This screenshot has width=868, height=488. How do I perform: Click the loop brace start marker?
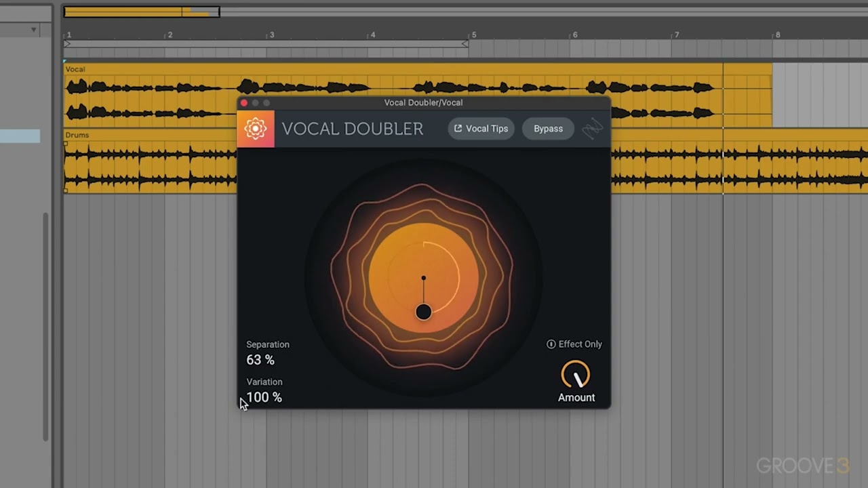pos(67,43)
